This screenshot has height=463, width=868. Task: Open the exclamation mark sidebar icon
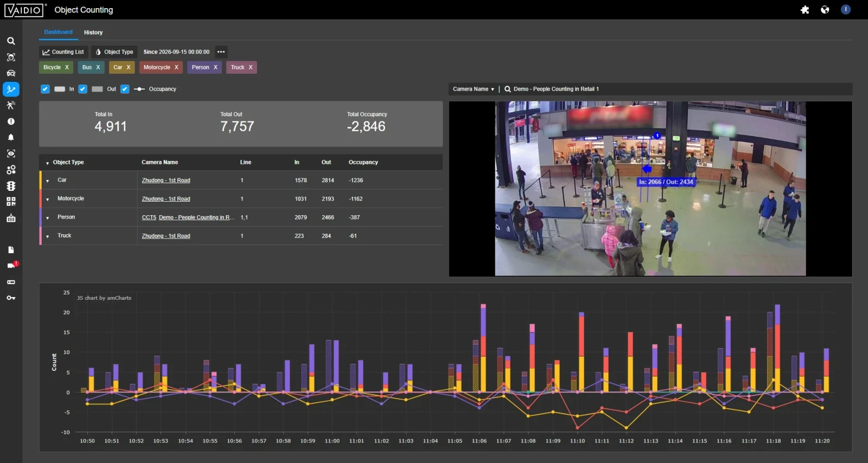click(x=11, y=121)
